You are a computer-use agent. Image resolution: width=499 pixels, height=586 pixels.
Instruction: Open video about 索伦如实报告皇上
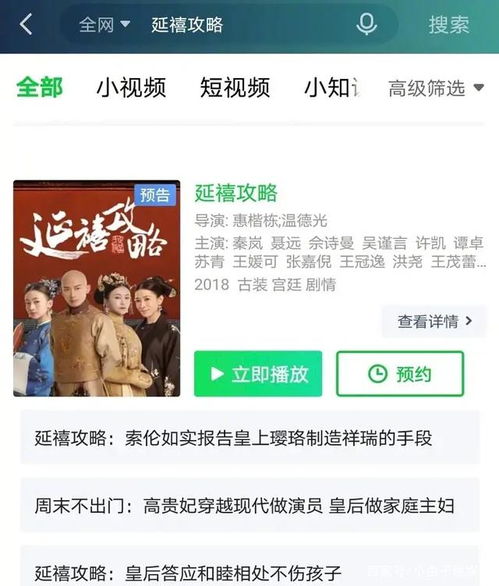(x=250, y=438)
